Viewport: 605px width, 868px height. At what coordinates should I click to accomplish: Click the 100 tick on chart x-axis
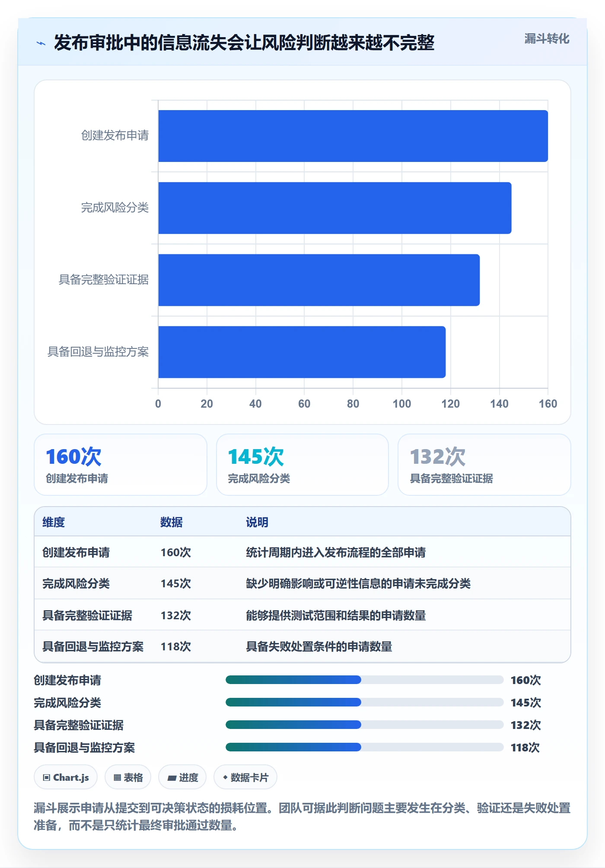coord(402,404)
